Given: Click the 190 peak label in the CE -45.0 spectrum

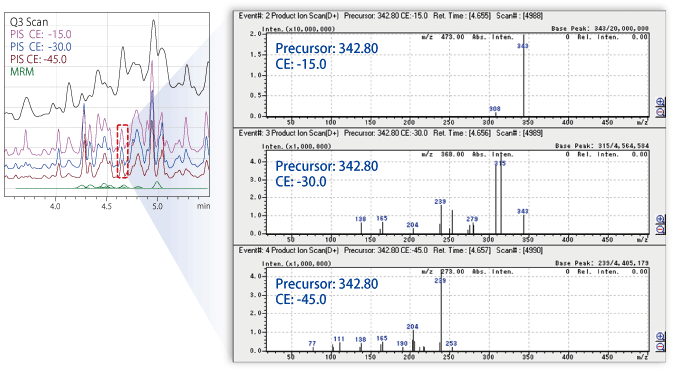Looking at the screenshot, I should coord(402,343).
